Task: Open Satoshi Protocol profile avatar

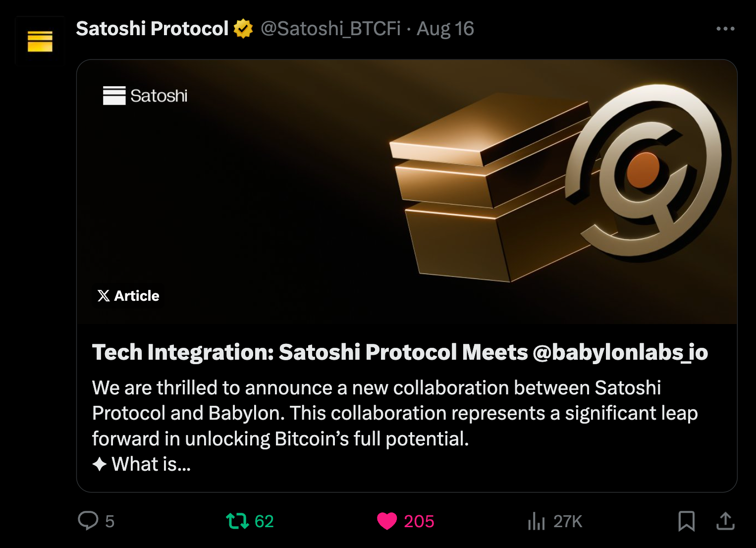Action: click(x=40, y=41)
